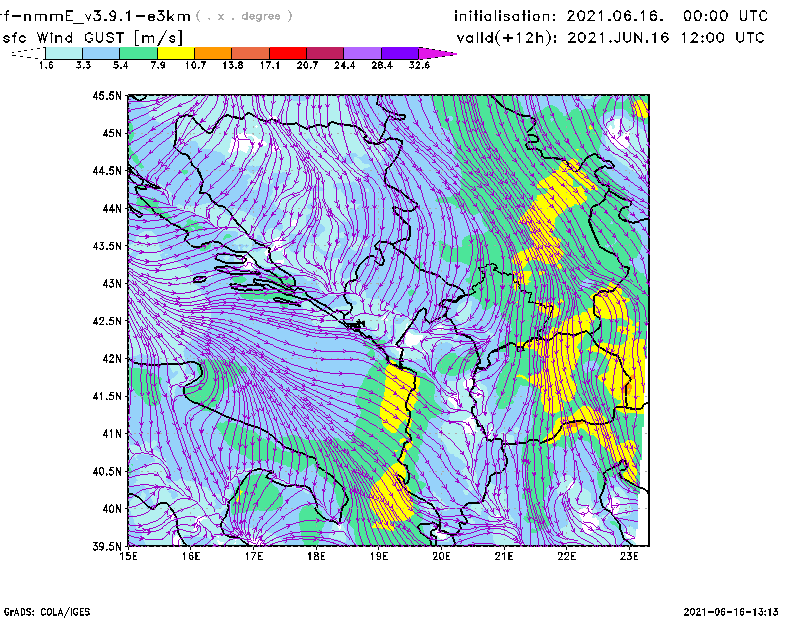Click the 'valid(+12h):' label

[x=507, y=38]
